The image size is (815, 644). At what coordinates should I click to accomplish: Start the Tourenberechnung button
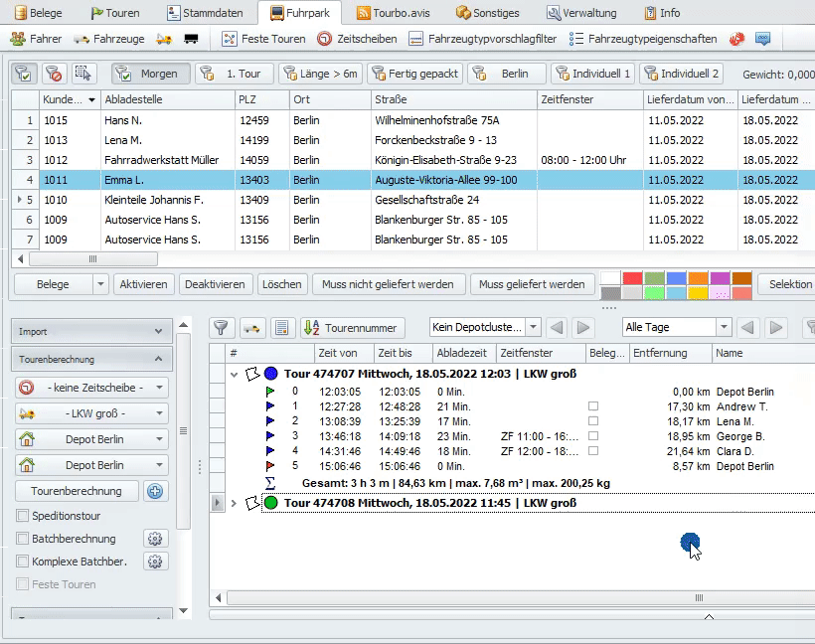point(77,491)
